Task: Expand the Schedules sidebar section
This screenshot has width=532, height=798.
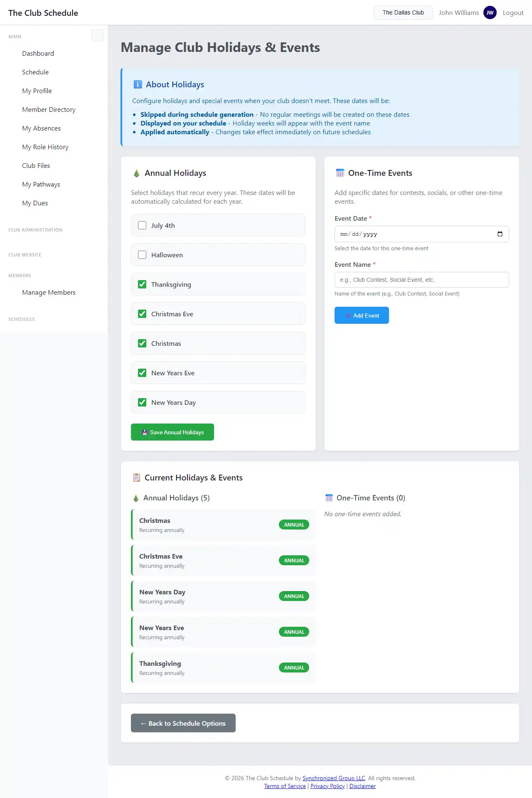Action: click(22, 319)
